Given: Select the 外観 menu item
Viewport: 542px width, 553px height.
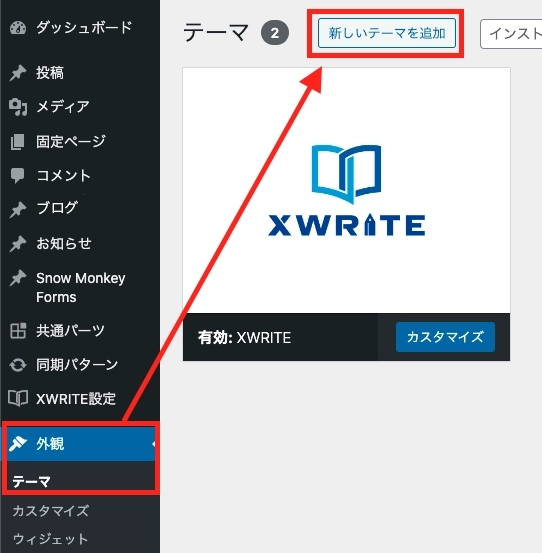Looking at the screenshot, I should tap(81, 443).
